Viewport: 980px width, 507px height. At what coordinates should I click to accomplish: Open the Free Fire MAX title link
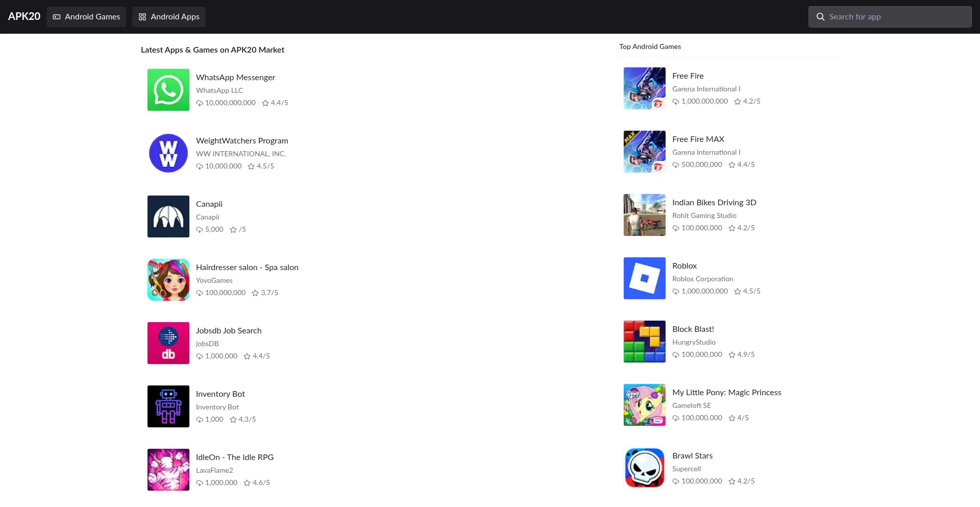[698, 139]
